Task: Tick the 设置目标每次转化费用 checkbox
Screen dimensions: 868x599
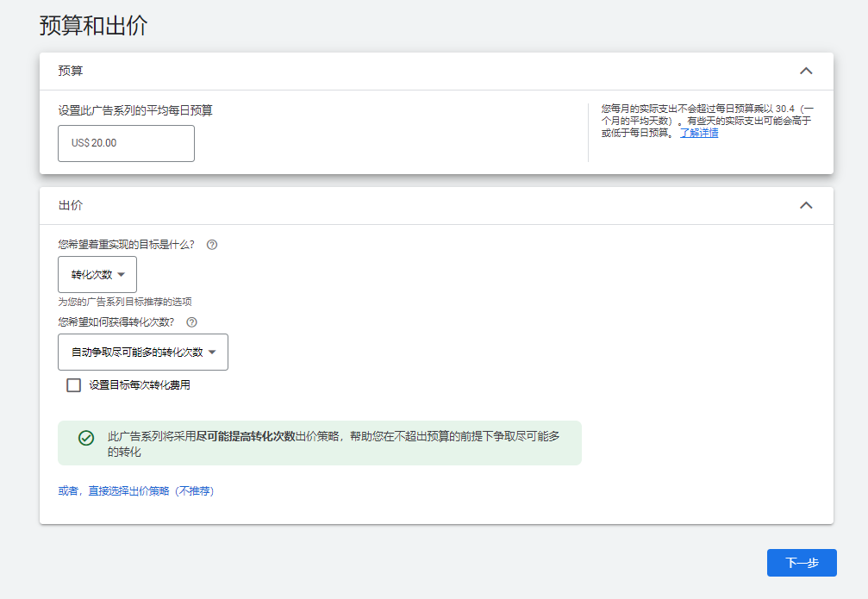Action: click(x=73, y=385)
